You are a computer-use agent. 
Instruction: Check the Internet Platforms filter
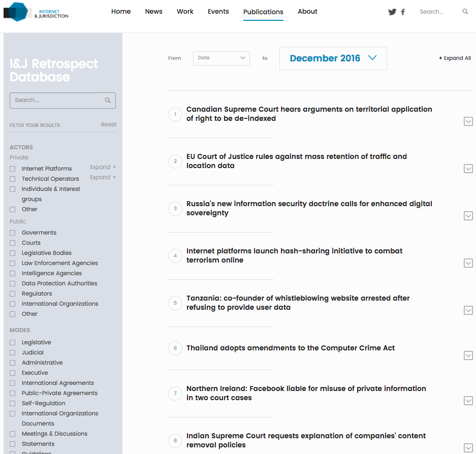point(13,169)
